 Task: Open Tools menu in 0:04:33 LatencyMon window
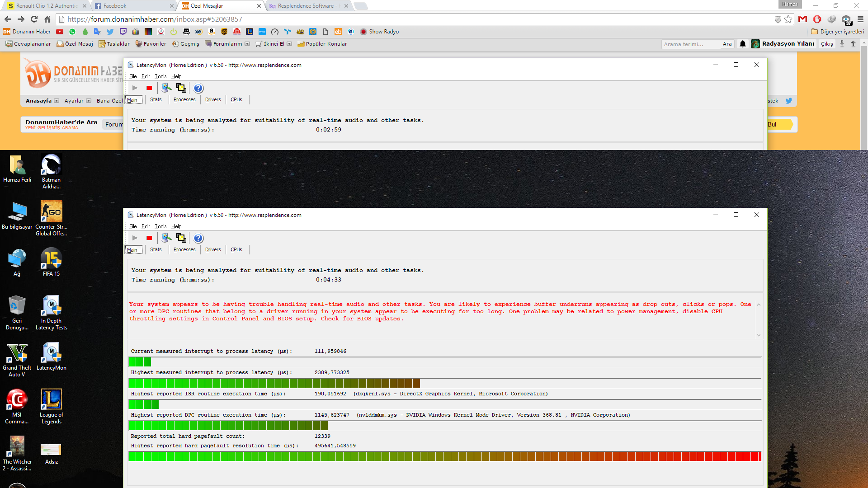160,226
